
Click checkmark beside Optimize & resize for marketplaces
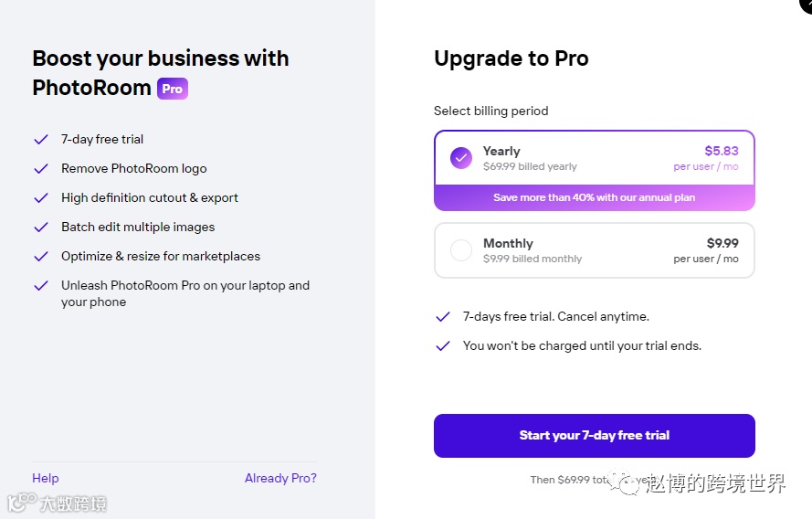point(40,257)
